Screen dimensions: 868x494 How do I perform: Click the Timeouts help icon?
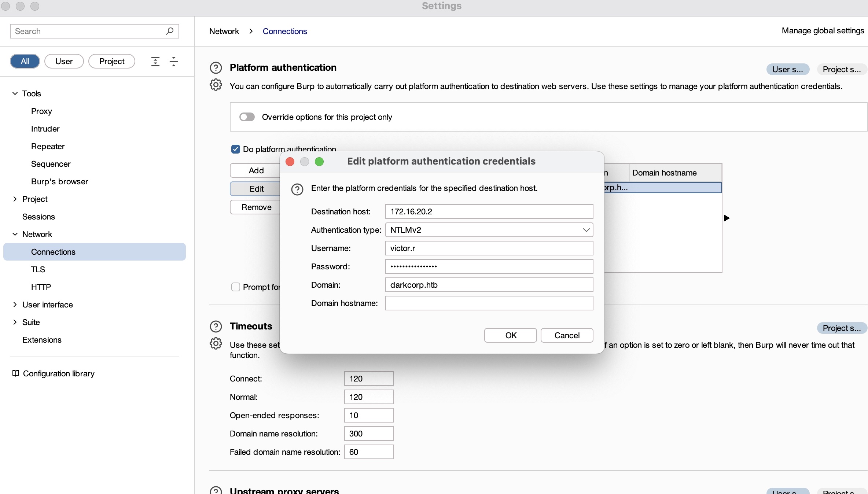(216, 326)
